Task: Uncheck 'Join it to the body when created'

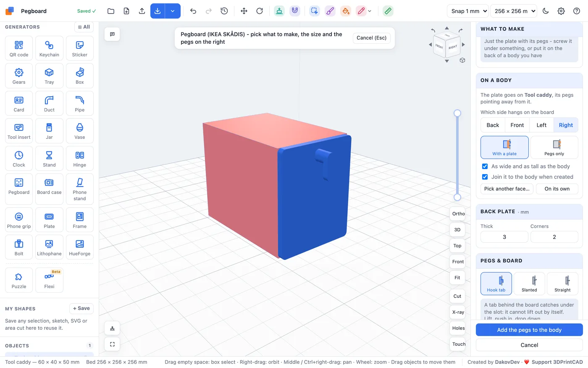Action: click(485, 177)
